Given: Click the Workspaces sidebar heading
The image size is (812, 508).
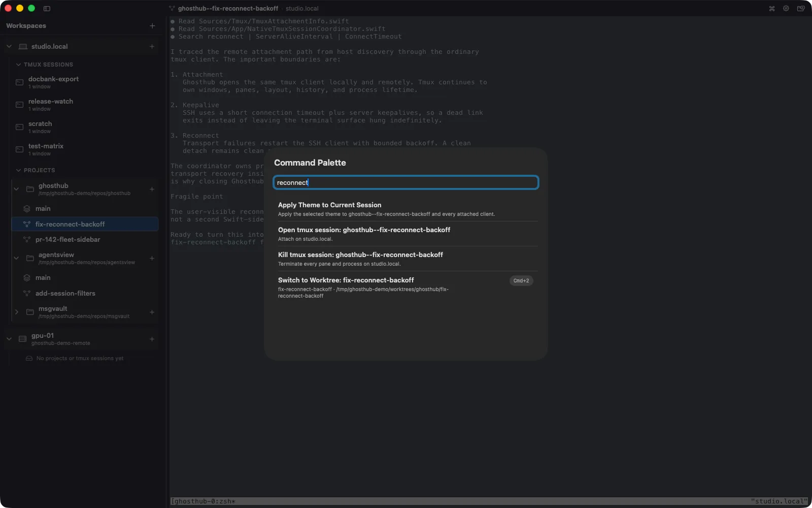Looking at the screenshot, I should click(x=26, y=26).
